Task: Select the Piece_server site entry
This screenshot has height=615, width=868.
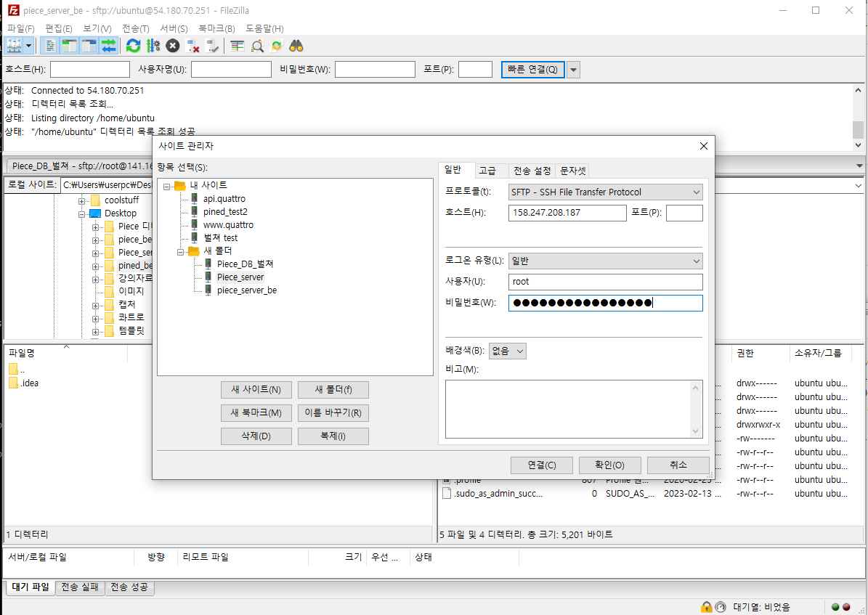Action: click(x=240, y=277)
